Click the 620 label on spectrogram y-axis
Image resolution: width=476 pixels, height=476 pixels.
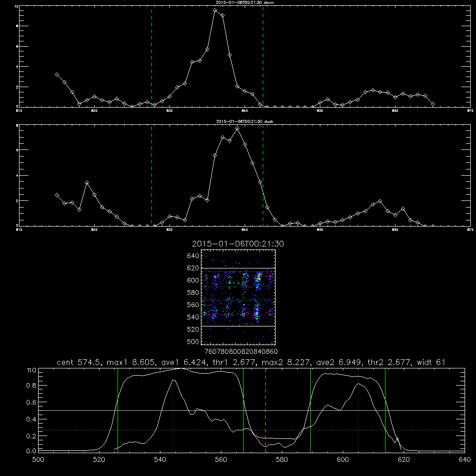193,268
